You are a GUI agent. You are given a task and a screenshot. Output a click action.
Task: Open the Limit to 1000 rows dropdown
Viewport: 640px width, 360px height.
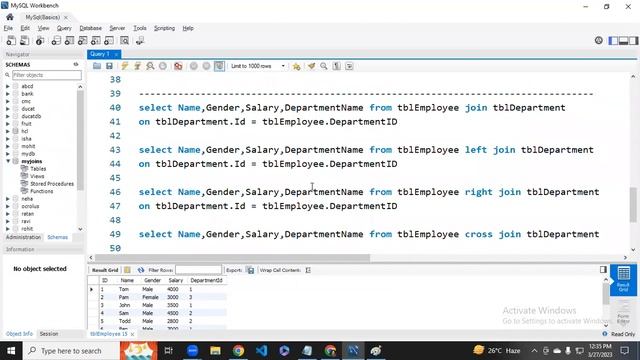(x=258, y=66)
